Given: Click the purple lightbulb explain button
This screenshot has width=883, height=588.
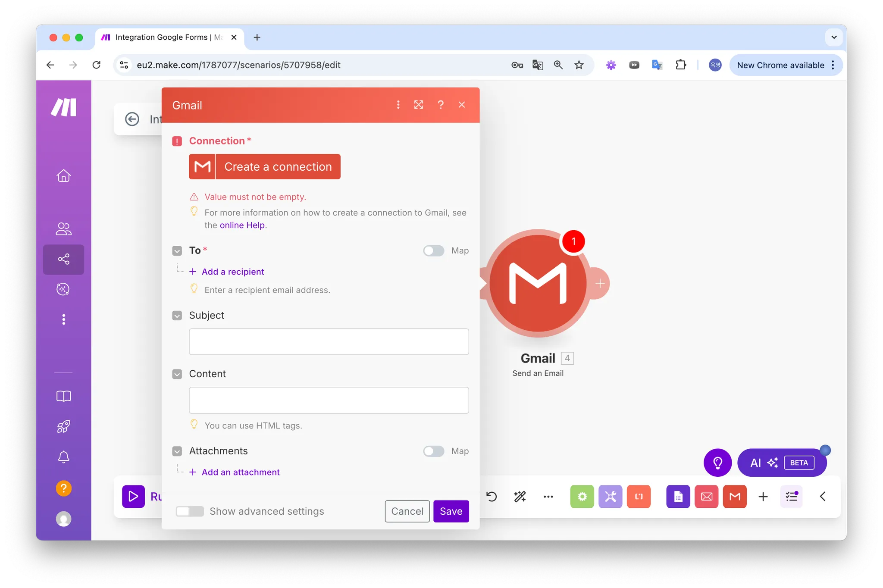Looking at the screenshot, I should click(x=718, y=463).
